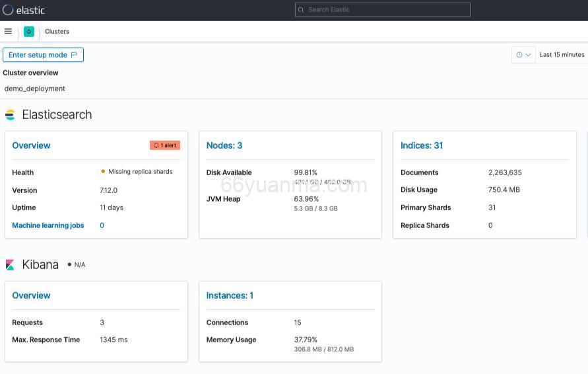Select the Disk Usage value 750.4 MB

pos(504,190)
